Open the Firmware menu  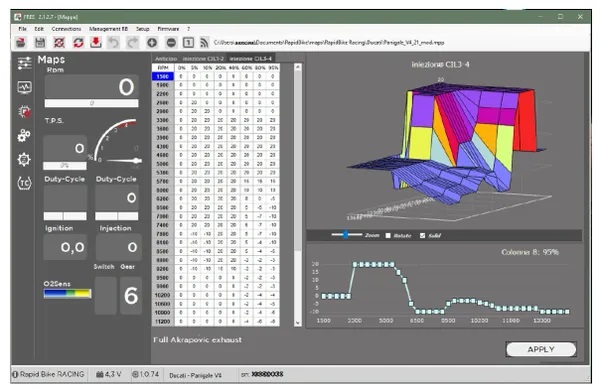(168, 29)
